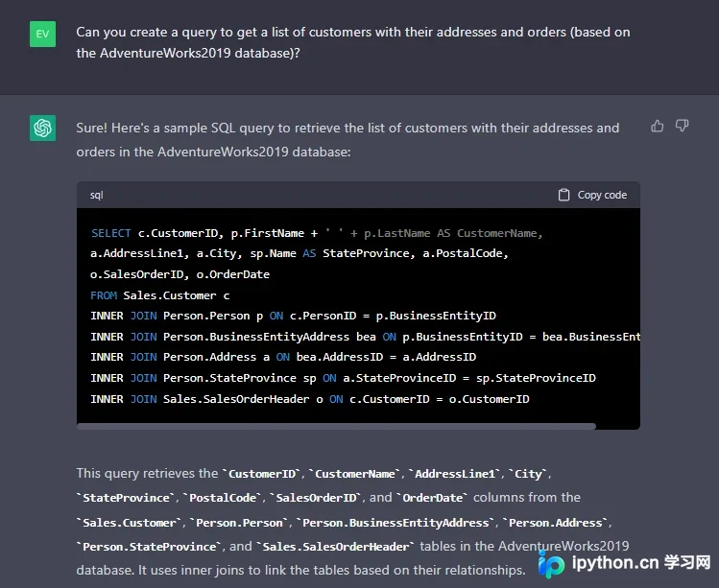Click the inline code `CustomerID` in the explanation
Viewport: 719px width, 588px height.
[x=261, y=474]
